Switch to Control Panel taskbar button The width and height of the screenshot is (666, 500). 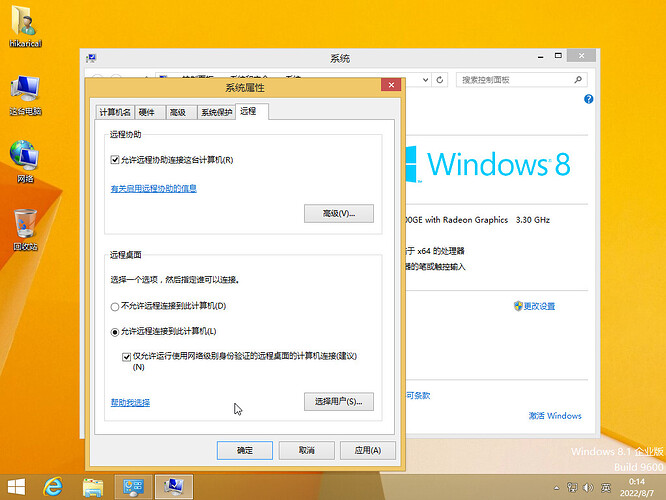(133, 487)
